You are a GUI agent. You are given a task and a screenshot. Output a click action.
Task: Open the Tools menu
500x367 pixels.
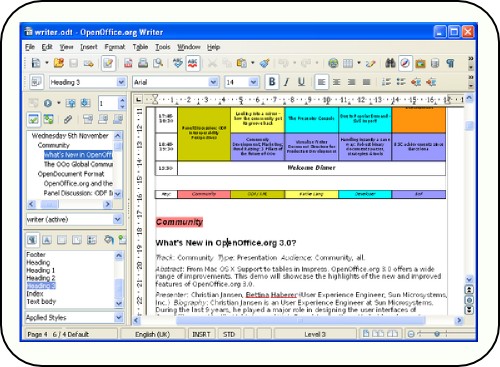tap(163, 47)
